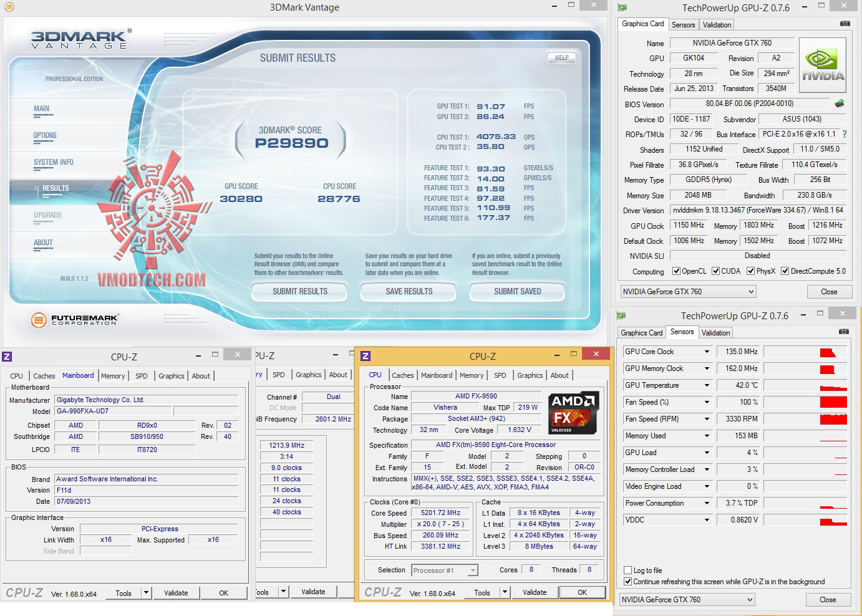Expand the Fan Speed (%) sensor dropdown

click(707, 402)
